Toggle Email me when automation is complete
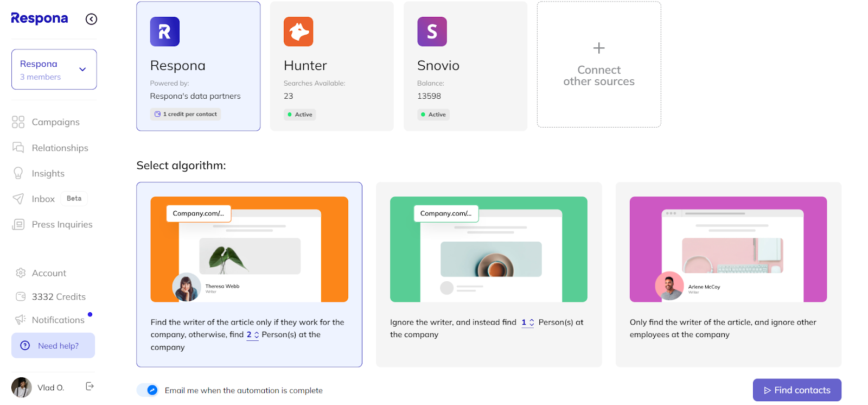Screen dimensions: 868x405 click(147, 390)
